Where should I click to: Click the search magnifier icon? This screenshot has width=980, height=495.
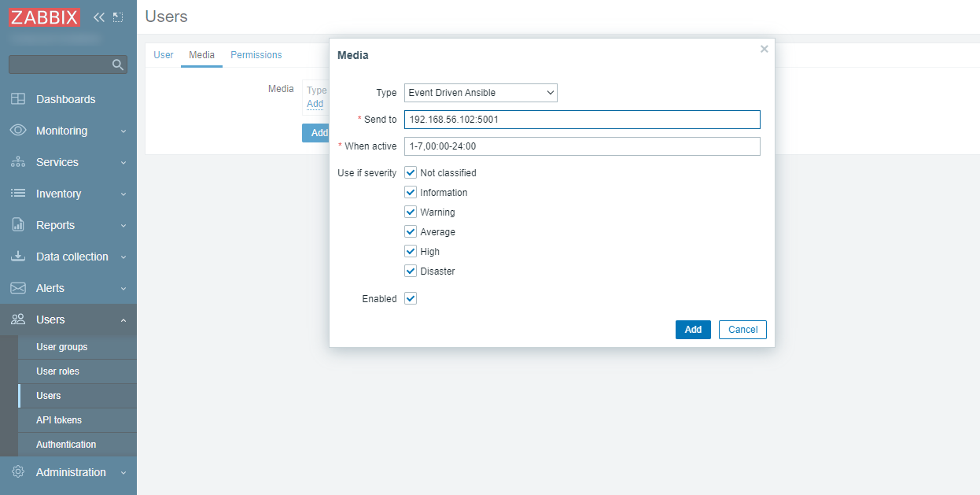tap(118, 65)
